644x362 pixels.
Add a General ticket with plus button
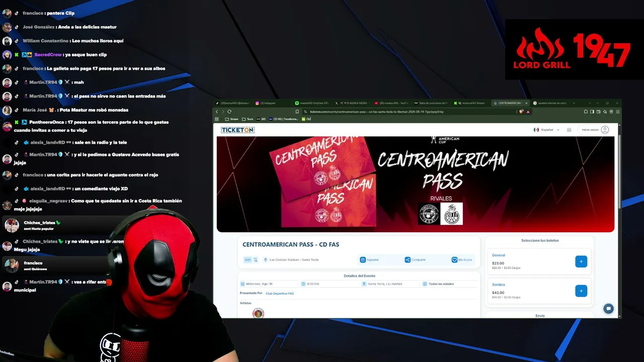point(581,261)
